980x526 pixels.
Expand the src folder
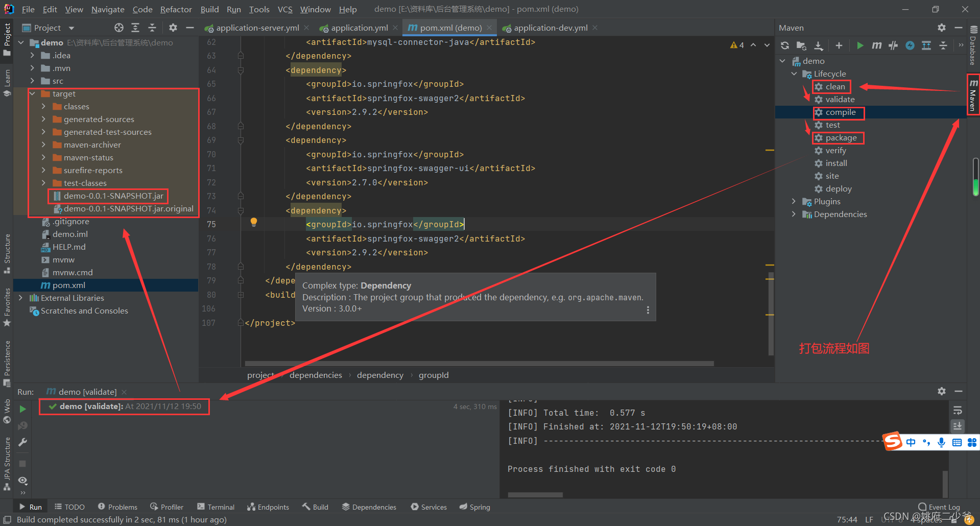coord(32,81)
